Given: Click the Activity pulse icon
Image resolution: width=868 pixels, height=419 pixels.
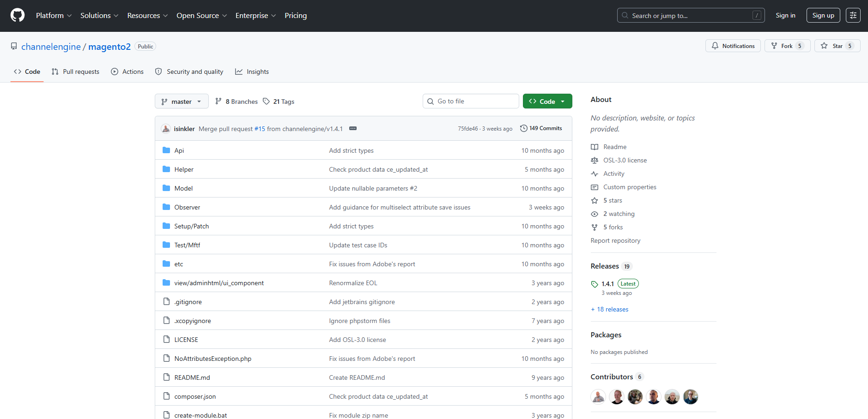Looking at the screenshot, I should tap(595, 174).
